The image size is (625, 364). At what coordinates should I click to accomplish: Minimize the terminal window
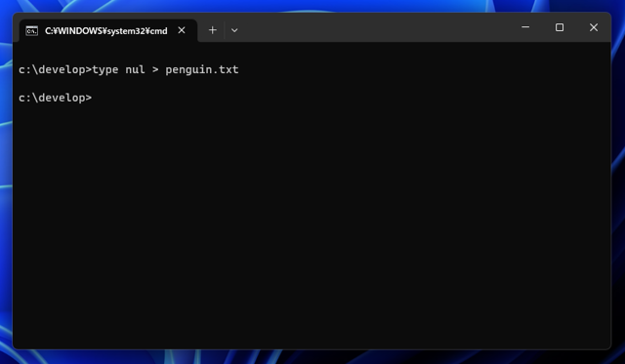tap(525, 27)
